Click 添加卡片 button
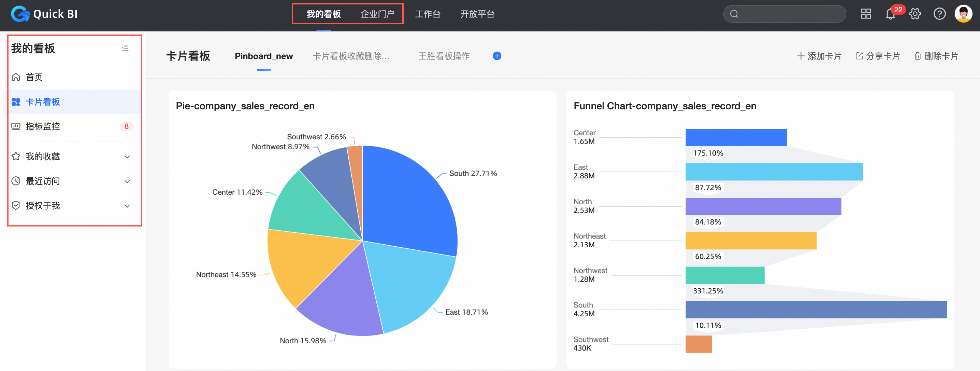 coord(819,56)
